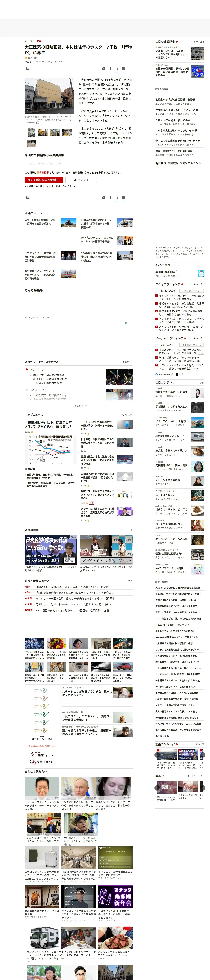Open ranking item なぜ女性トイレだけ行列？

click(x=181, y=297)
